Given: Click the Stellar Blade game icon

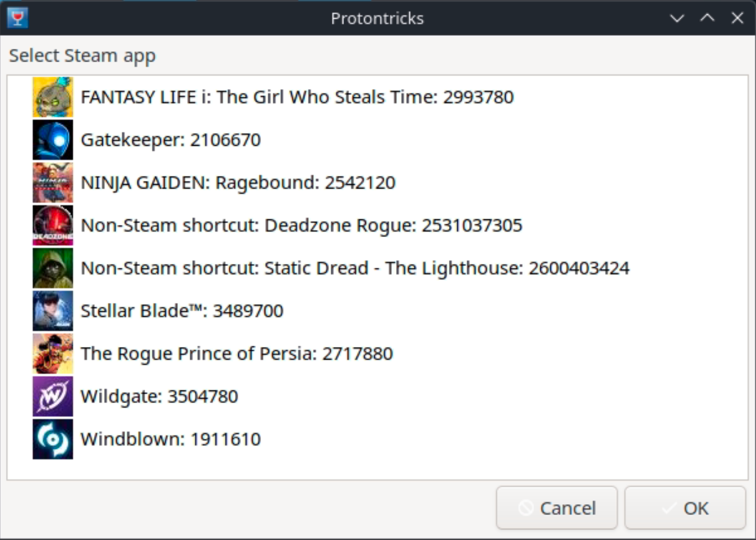Looking at the screenshot, I should (x=53, y=311).
